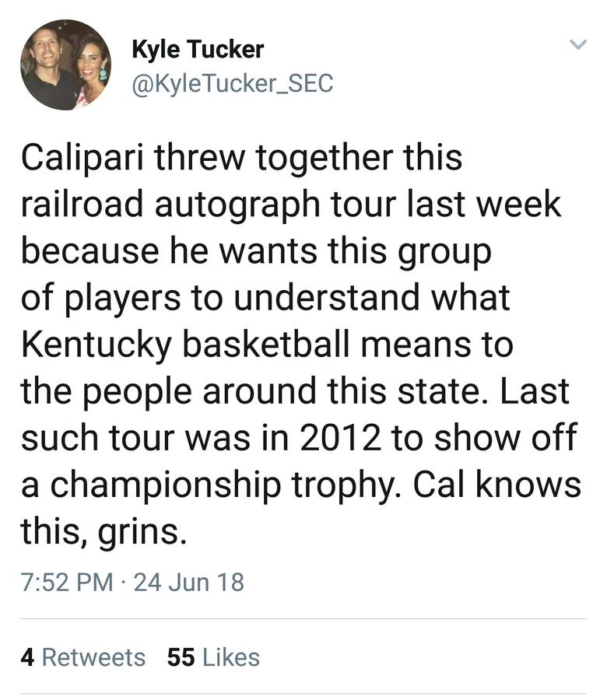607x700 pixels.
Task: Click the retweet count number 4
Action: 27,657
